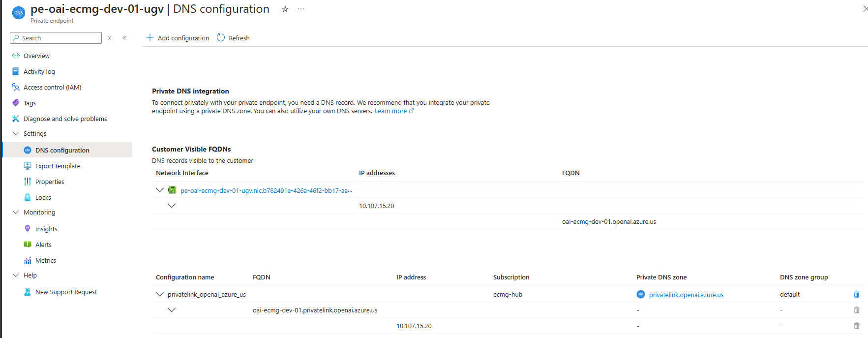
Task: Click the DNS resource icon in header
Action: pyautogui.click(x=19, y=13)
